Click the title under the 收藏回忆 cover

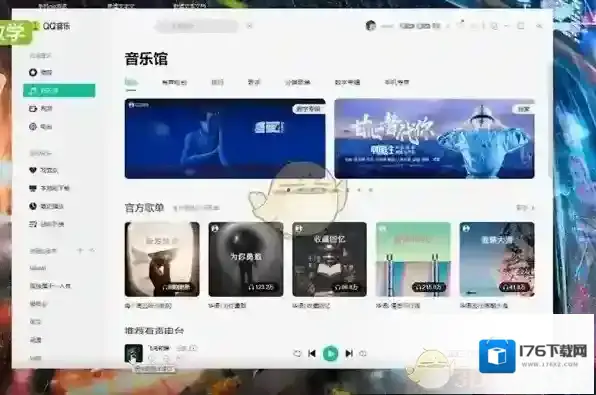[x=311, y=305]
